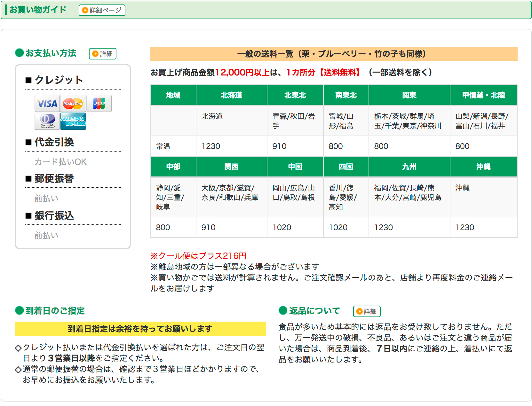Screen dimensions: 532x406
Task: Select the 中部 column header
Action: pyautogui.click(x=173, y=167)
